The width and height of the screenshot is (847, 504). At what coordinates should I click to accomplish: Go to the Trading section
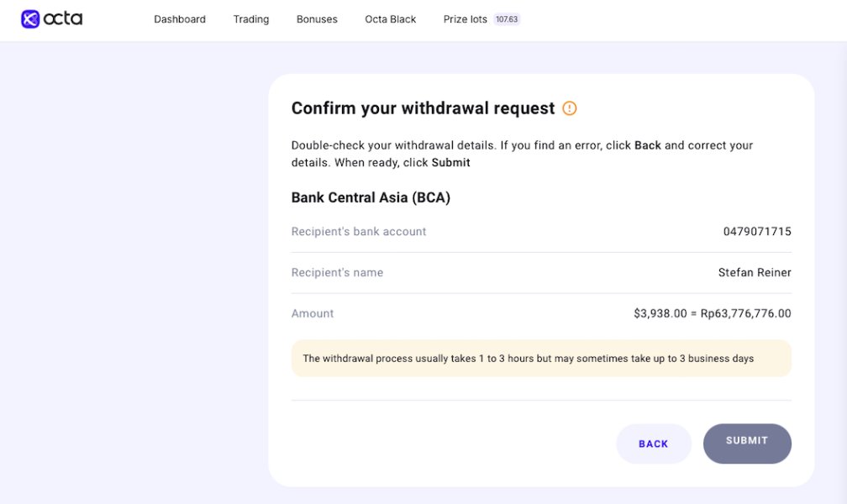point(251,19)
